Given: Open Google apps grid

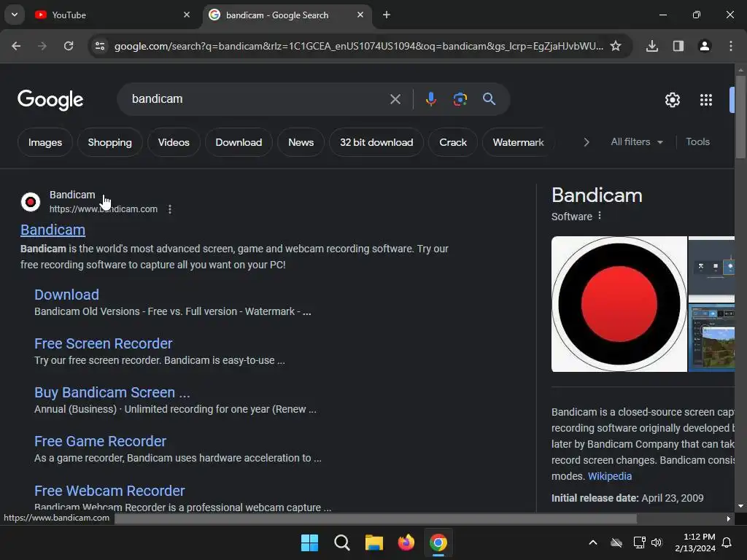Looking at the screenshot, I should (706, 100).
